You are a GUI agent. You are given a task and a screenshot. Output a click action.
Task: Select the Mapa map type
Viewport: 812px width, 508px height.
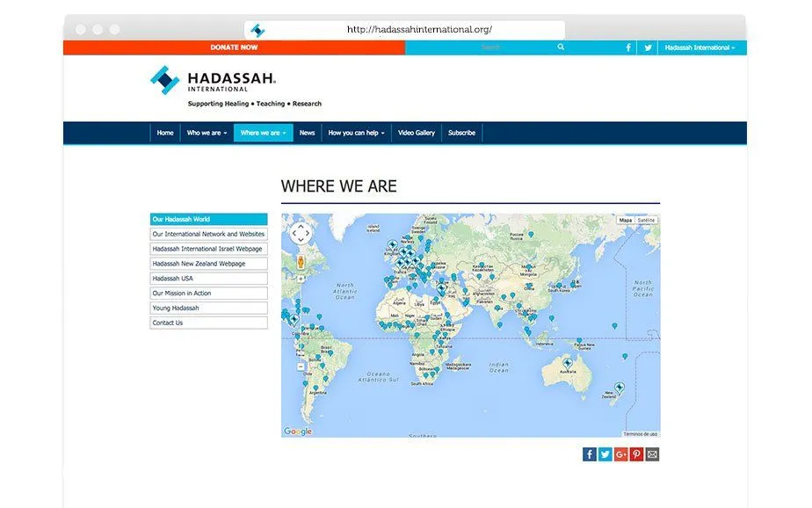(626, 220)
